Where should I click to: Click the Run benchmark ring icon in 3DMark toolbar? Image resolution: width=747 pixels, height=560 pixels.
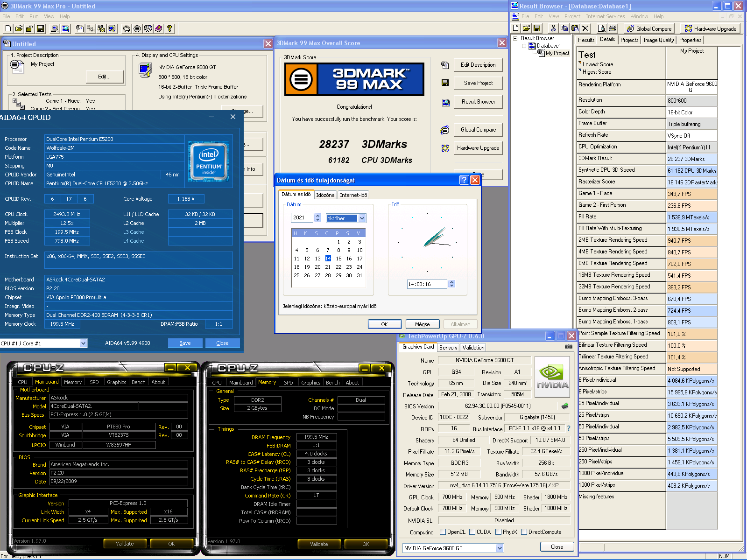coord(127,28)
